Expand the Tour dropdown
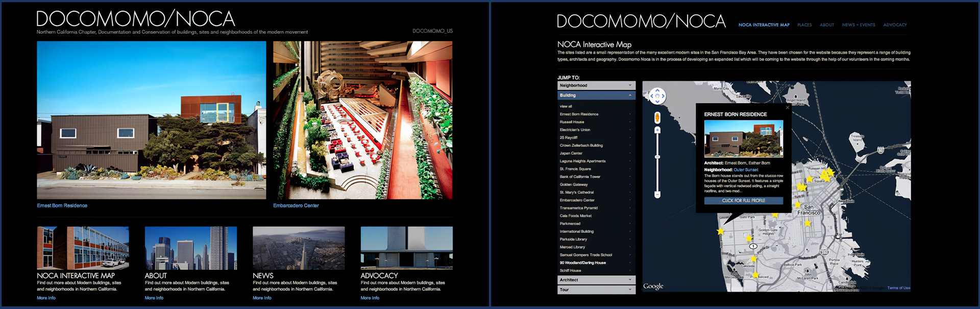 point(596,290)
